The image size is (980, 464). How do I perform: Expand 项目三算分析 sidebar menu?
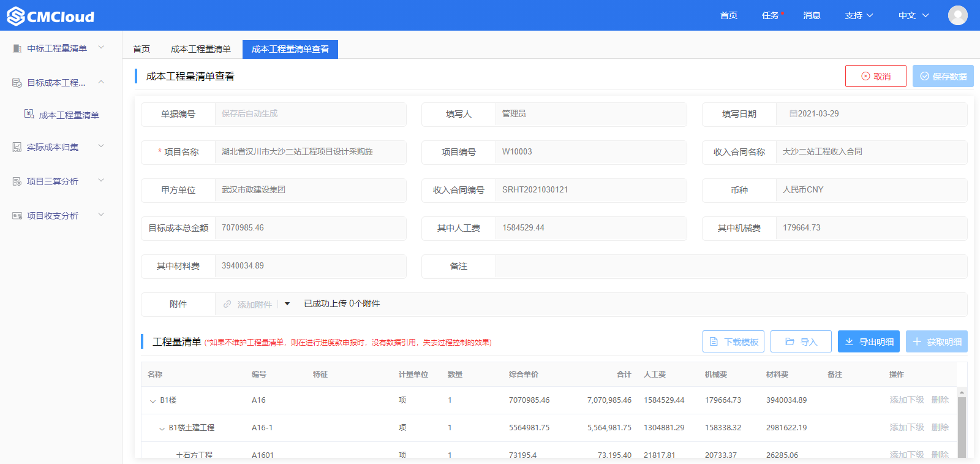coord(101,180)
